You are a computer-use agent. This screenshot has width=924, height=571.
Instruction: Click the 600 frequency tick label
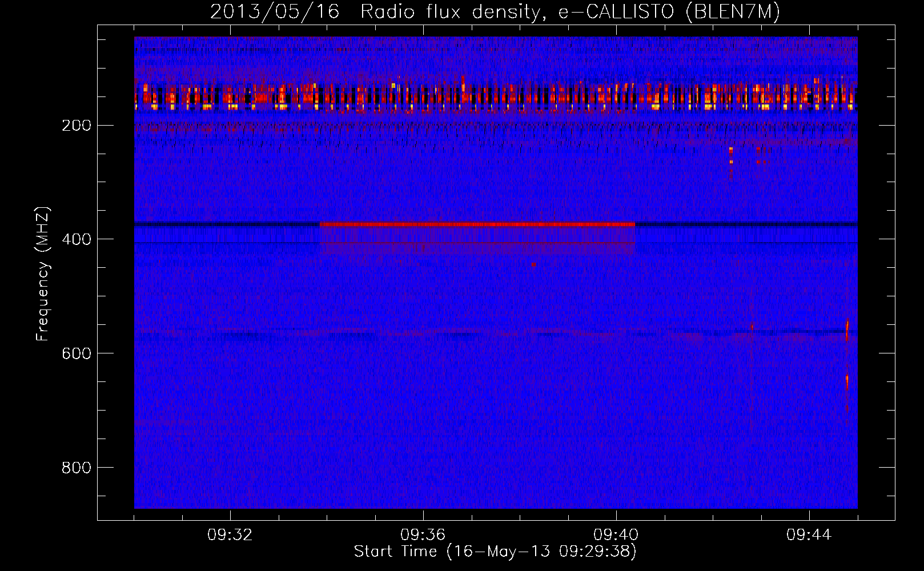77,353
